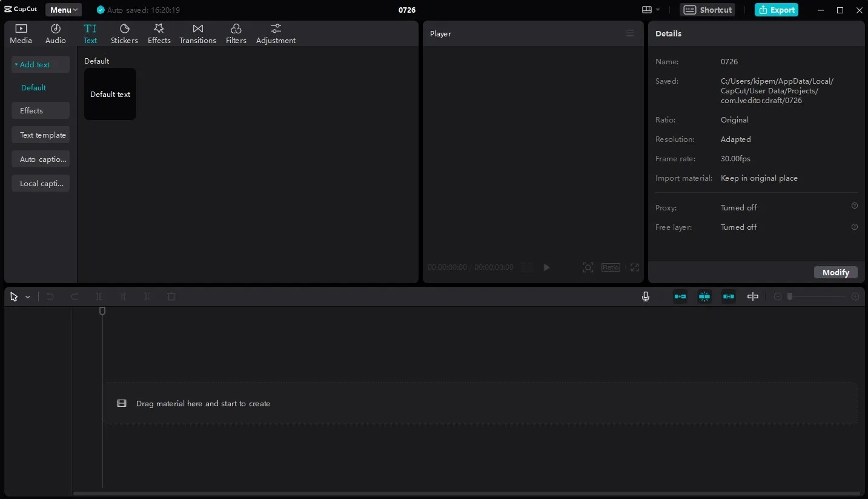The image size is (868, 499).
Task: Open the layout switcher dropdown
Action: point(651,10)
